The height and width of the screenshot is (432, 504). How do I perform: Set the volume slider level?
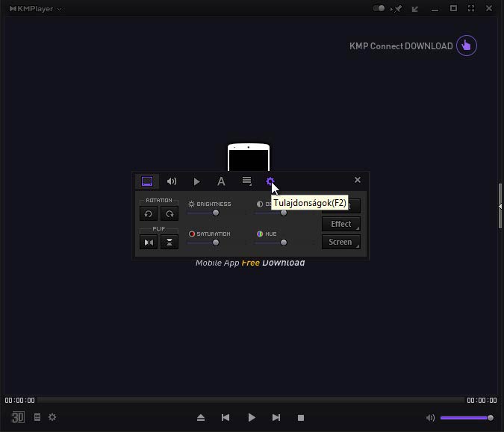pyautogui.click(x=467, y=418)
